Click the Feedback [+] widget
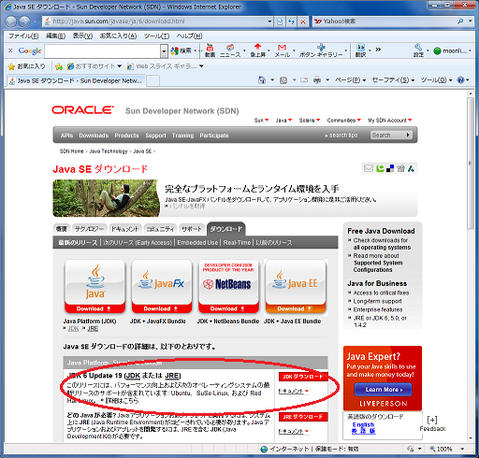 pos(432,424)
